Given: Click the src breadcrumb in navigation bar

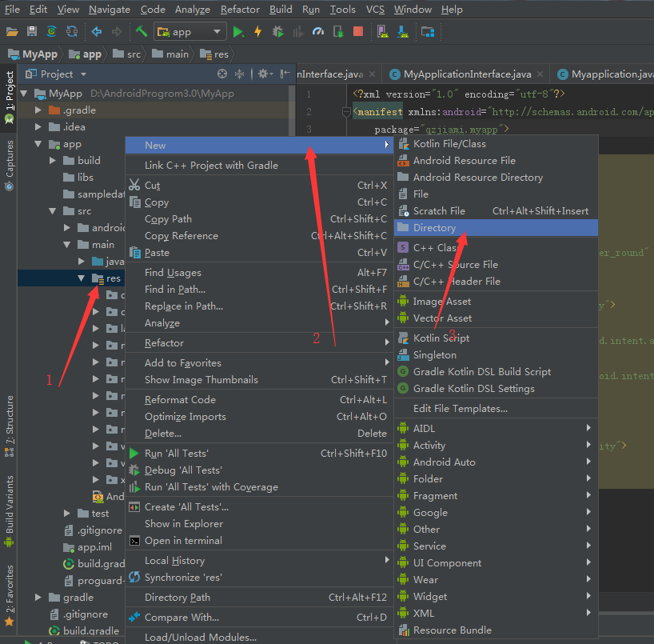Looking at the screenshot, I should click(x=127, y=54).
